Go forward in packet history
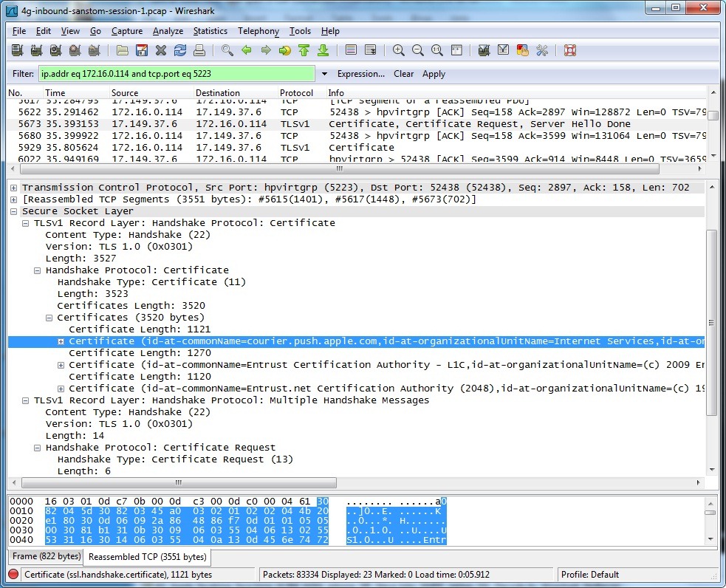The image size is (726, 588). (266, 50)
